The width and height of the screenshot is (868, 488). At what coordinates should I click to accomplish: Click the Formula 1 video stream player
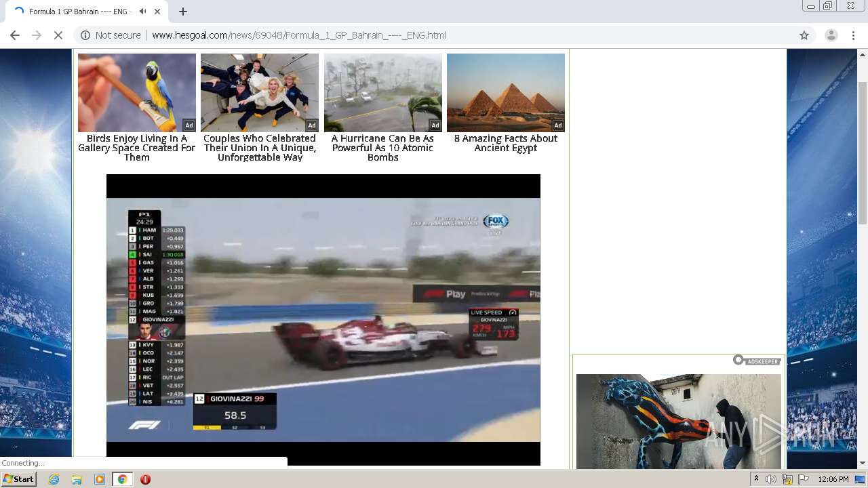click(x=323, y=320)
